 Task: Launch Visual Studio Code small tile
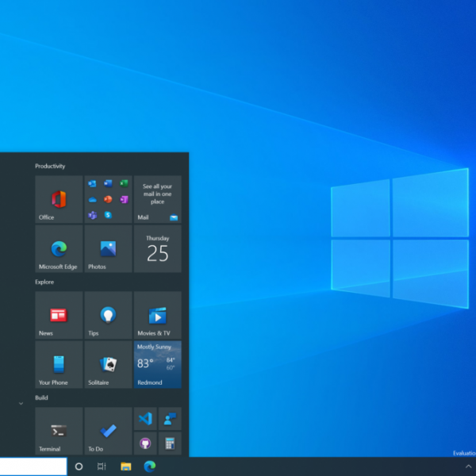(145, 419)
